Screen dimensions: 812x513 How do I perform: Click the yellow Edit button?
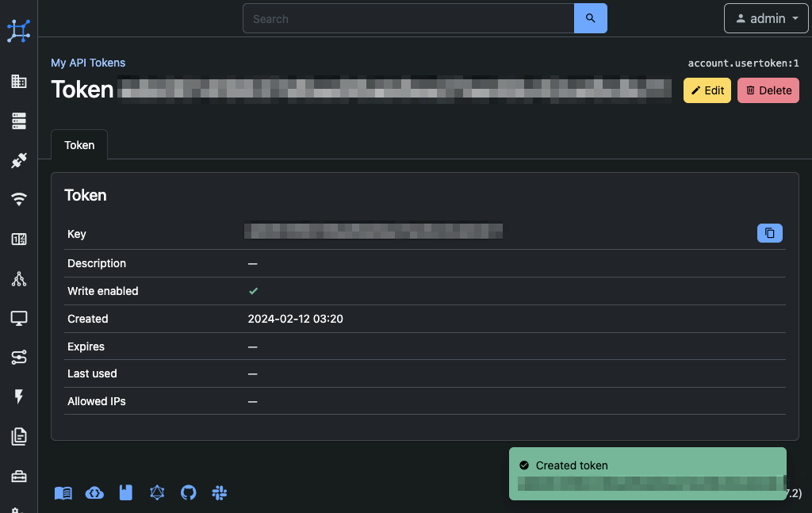pyautogui.click(x=707, y=90)
